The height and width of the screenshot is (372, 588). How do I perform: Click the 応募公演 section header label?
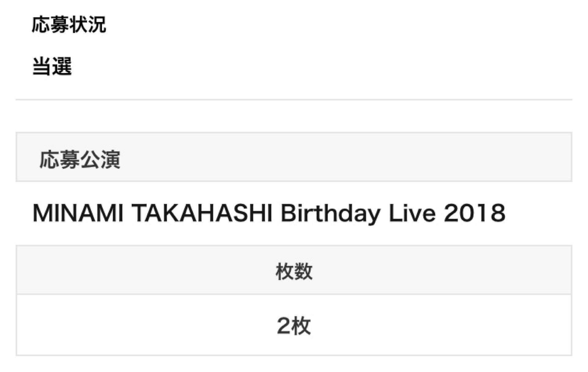(80, 159)
